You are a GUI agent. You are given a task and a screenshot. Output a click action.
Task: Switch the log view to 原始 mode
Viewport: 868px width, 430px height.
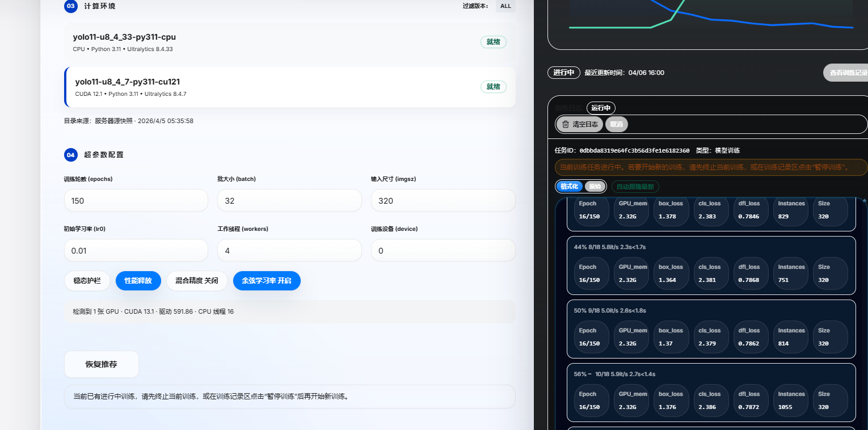595,186
